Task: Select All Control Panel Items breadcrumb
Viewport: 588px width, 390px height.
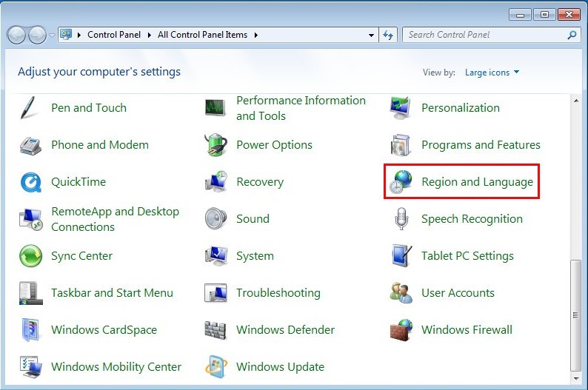Action: tap(204, 35)
